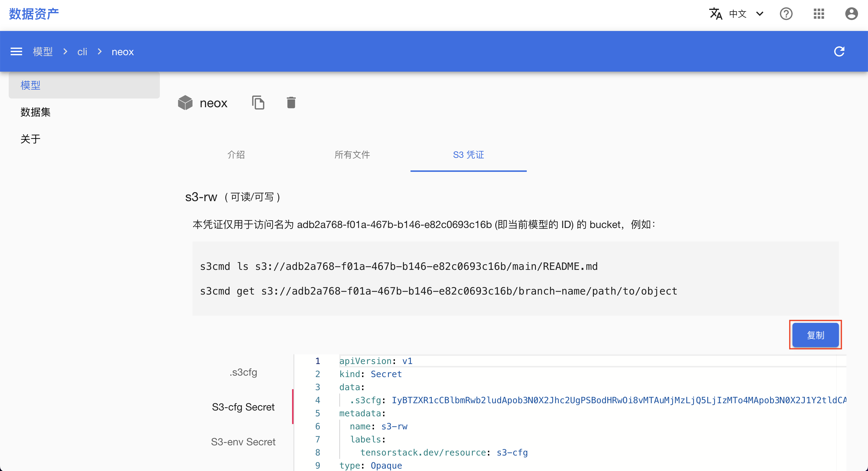Open 关于 in the sidebar

tap(84, 139)
